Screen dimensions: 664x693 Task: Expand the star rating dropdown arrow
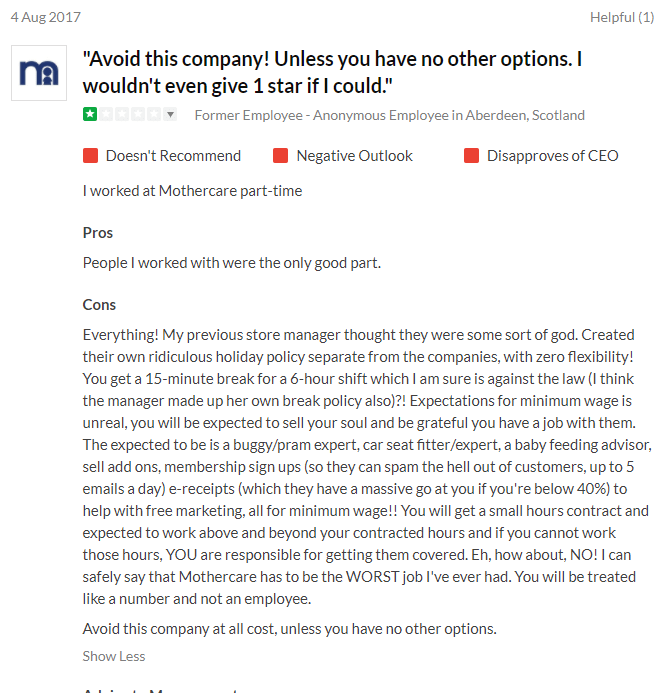pos(170,114)
